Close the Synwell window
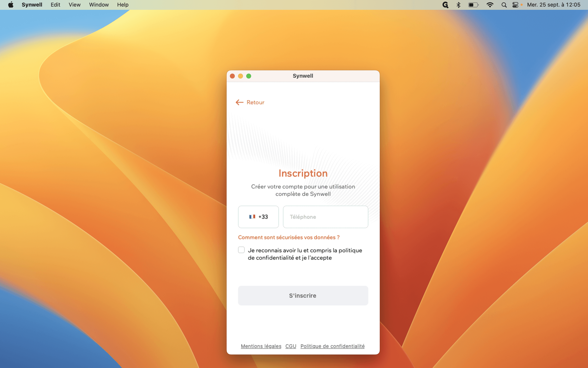 click(232, 76)
